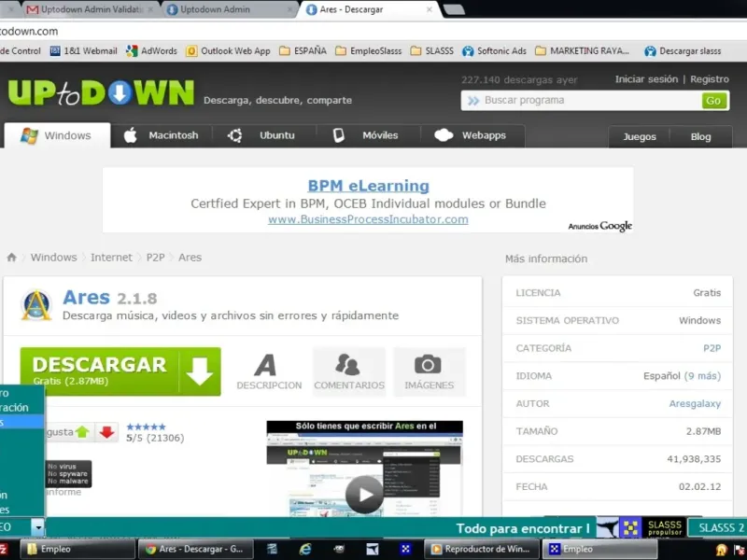This screenshot has height=560, width=747.
Task: Click the Registro link
Action: pyautogui.click(x=710, y=79)
